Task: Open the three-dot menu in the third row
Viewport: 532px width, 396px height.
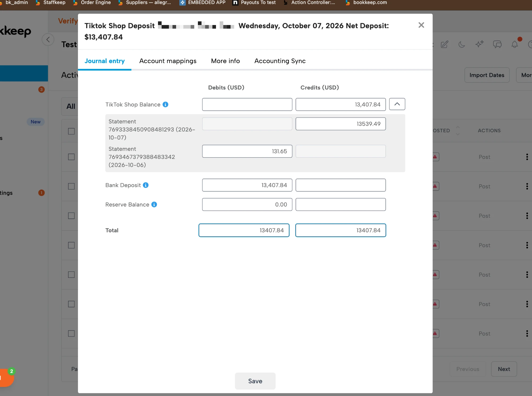Action: [527, 216]
